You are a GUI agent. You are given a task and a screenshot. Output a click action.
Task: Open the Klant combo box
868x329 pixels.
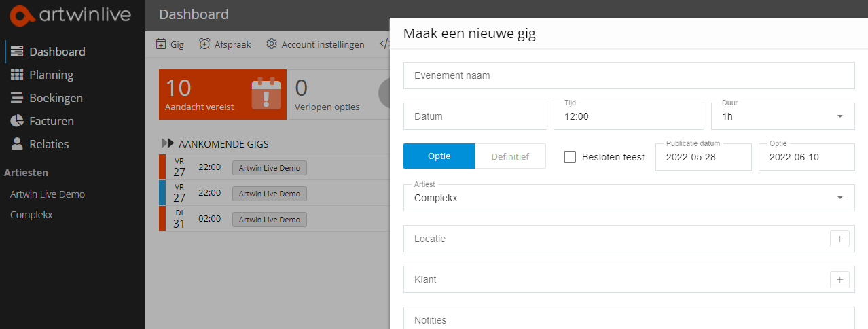629,279
